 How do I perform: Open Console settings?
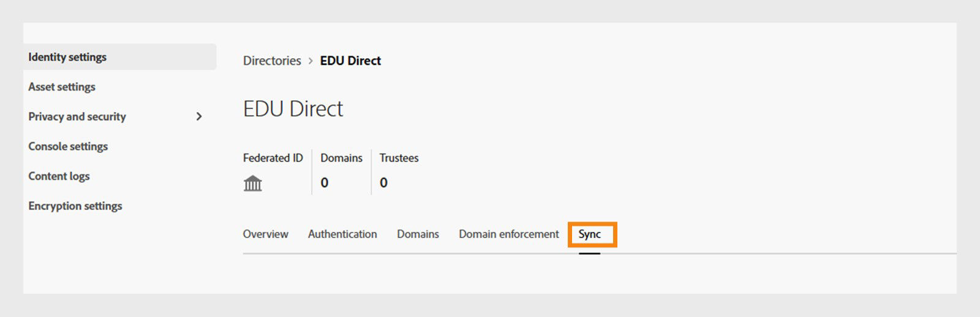[x=68, y=146]
